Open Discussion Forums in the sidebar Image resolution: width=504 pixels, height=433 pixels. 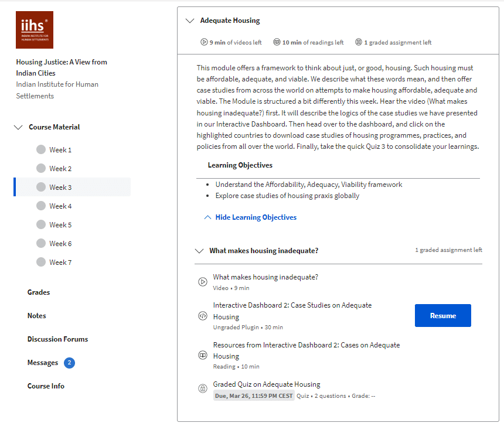[x=57, y=339]
